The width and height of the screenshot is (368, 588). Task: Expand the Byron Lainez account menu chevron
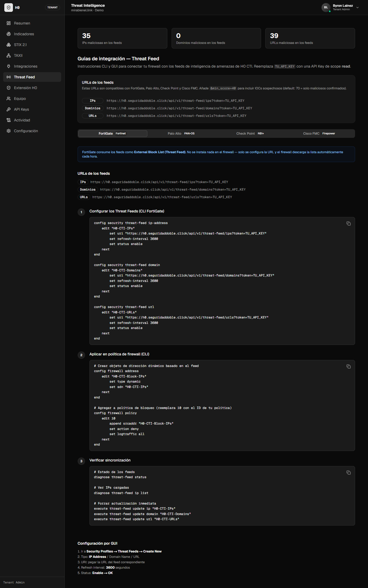[x=357, y=8]
